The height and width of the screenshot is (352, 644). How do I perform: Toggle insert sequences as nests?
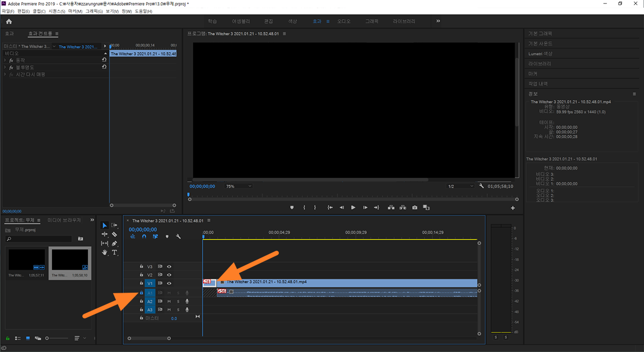(133, 236)
